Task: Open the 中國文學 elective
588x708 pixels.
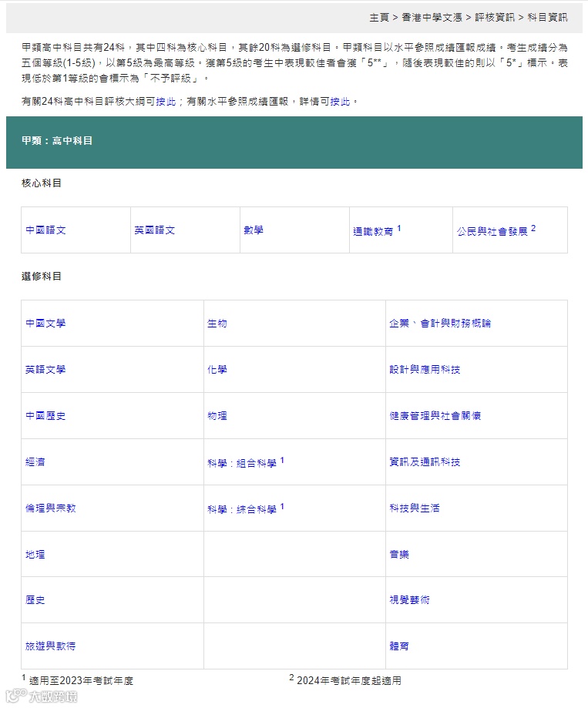Action: pyautogui.click(x=45, y=324)
